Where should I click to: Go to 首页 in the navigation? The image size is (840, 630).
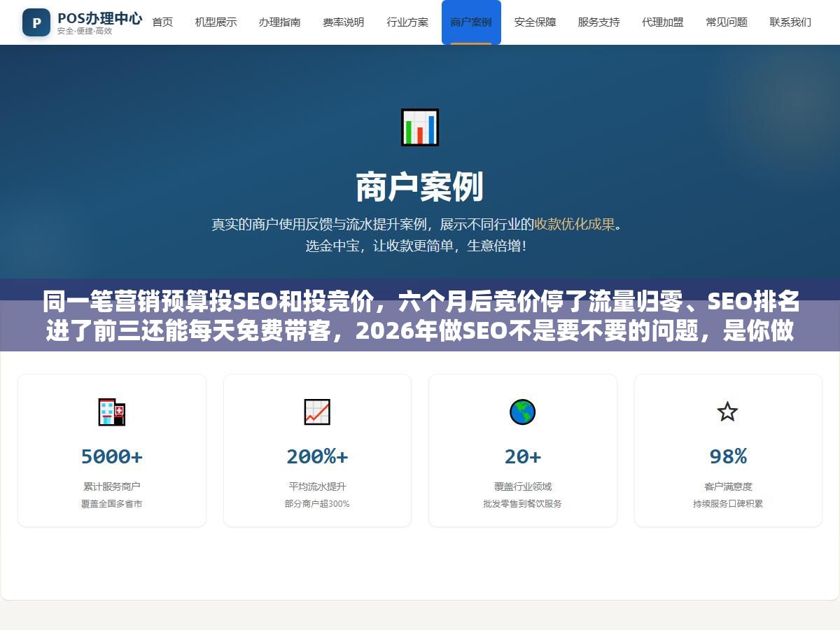(162, 22)
